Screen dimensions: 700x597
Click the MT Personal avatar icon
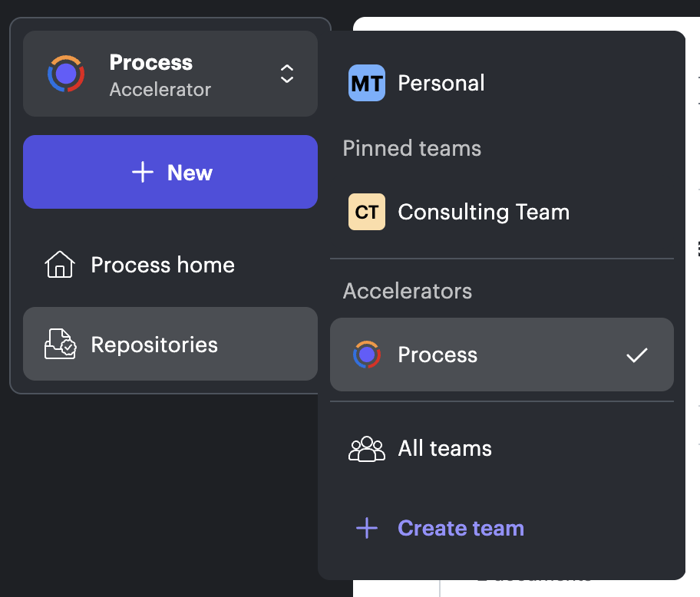click(x=367, y=83)
